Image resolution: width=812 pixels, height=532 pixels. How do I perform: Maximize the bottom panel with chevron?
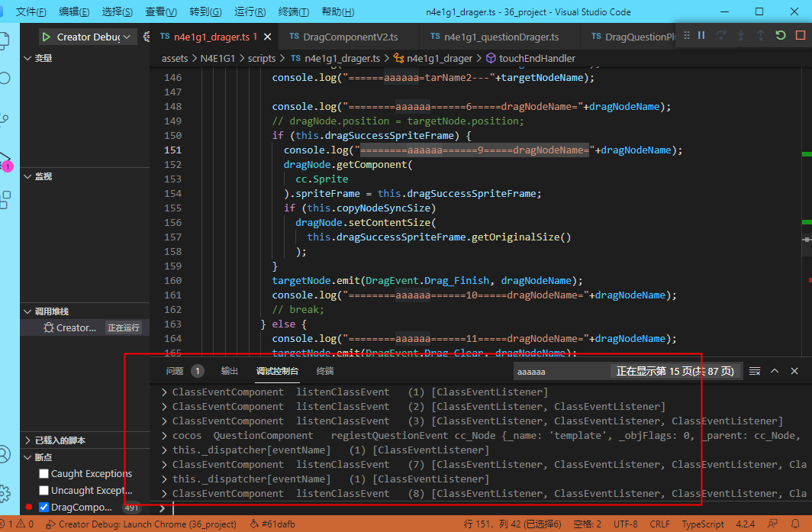[x=775, y=371]
